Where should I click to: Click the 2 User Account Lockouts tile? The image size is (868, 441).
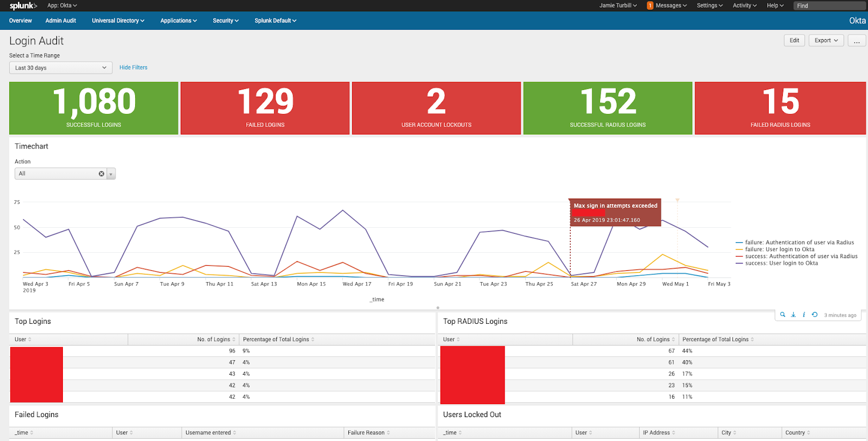click(x=437, y=108)
